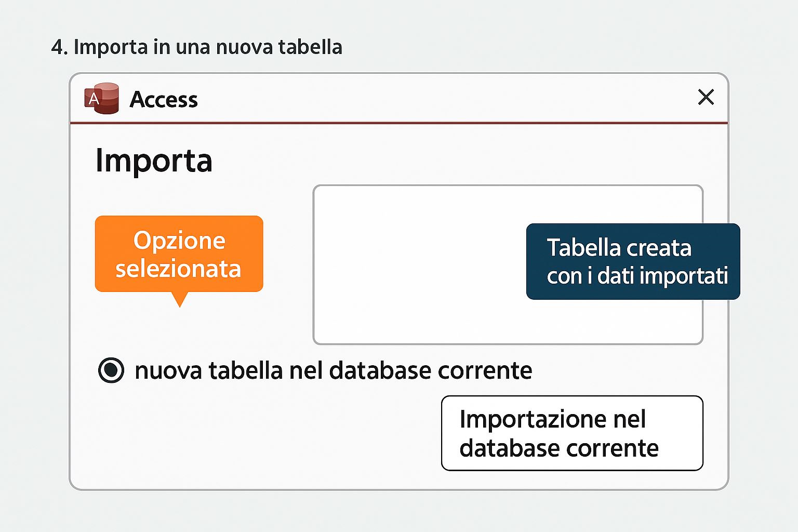This screenshot has width=798, height=532.
Task: Click inside the empty white preview box
Action: [416, 265]
